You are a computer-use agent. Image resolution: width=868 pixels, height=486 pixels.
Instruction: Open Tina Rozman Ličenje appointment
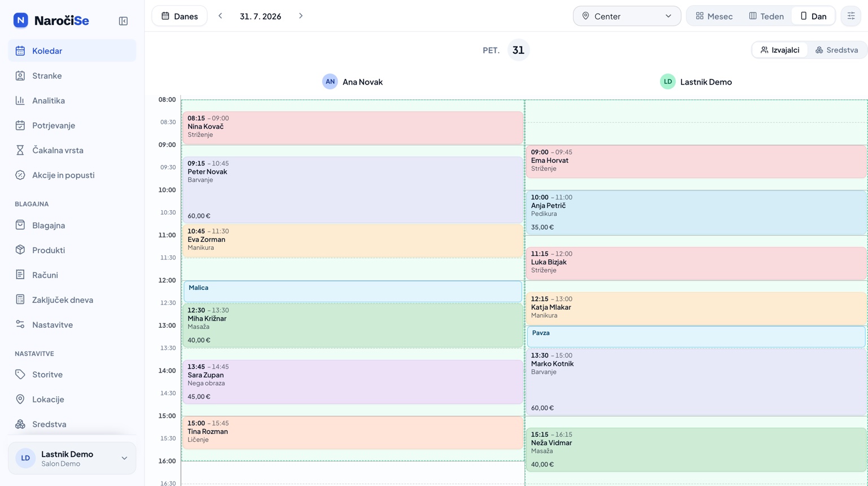coord(353,433)
